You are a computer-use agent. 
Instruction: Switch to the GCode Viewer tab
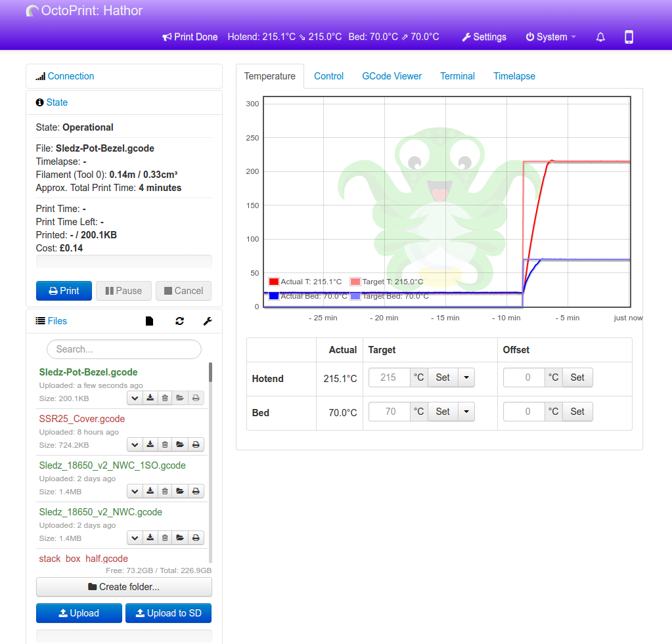pyautogui.click(x=392, y=76)
